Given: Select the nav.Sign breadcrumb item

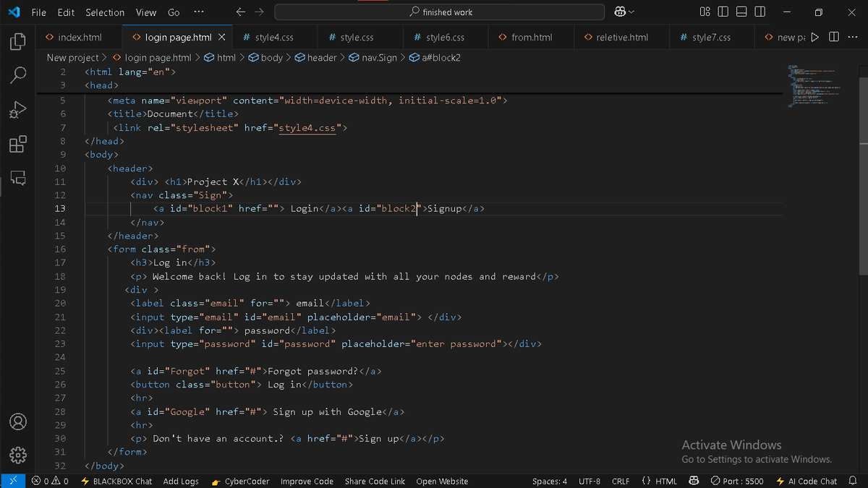Looking at the screenshot, I should (373, 57).
